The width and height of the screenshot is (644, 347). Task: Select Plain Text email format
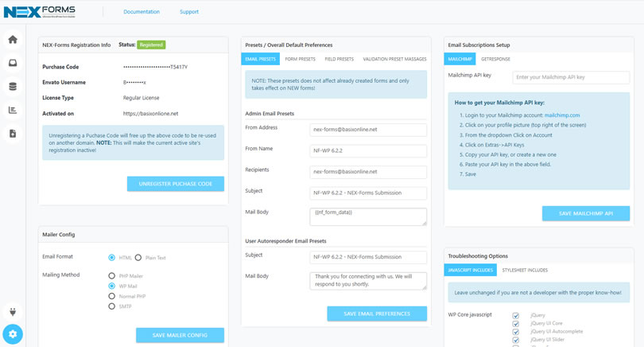138,257
